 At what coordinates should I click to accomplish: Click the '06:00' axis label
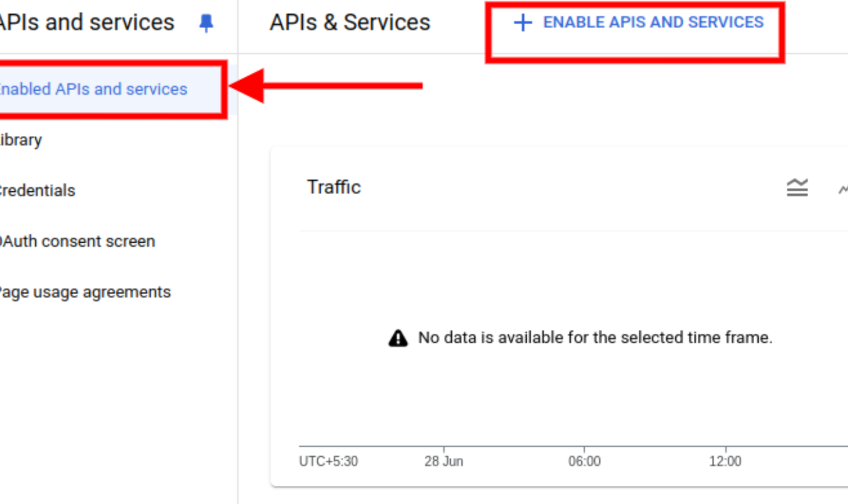pyautogui.click(x=585, y=461)
